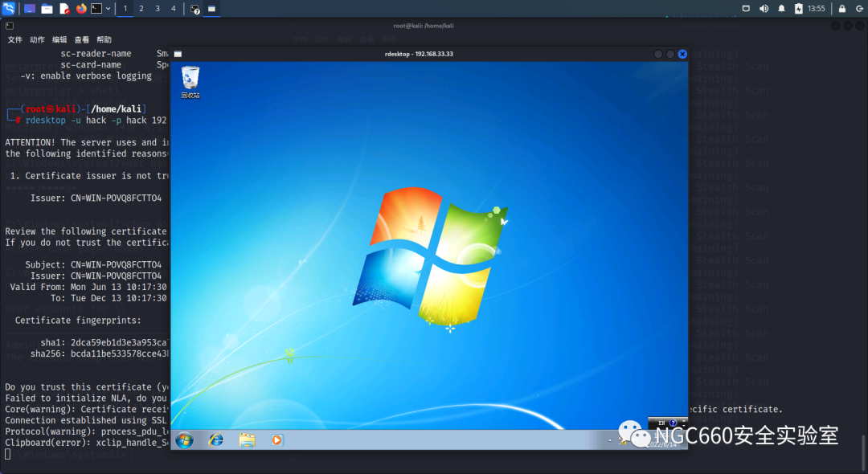The height and width of the screenshot is (474, 868).
Task: Click the '-v: enable verbose logging' line
Action: pyautogui.click(x=86, y=76)
